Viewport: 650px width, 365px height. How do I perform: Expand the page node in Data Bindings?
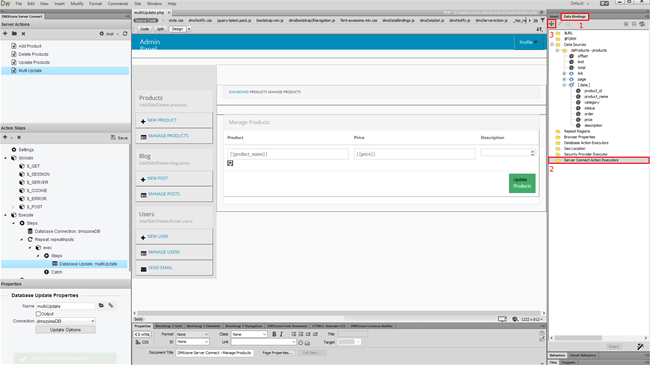(x=564, y=79)
